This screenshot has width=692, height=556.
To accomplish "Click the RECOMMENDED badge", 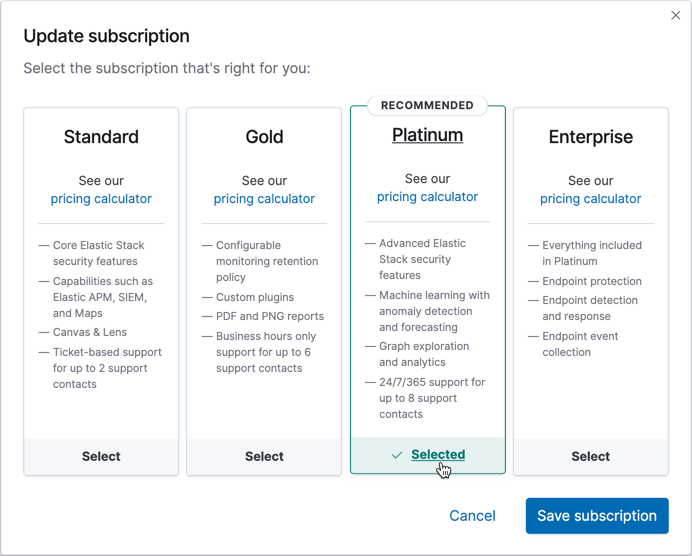I will coord(427,105).
